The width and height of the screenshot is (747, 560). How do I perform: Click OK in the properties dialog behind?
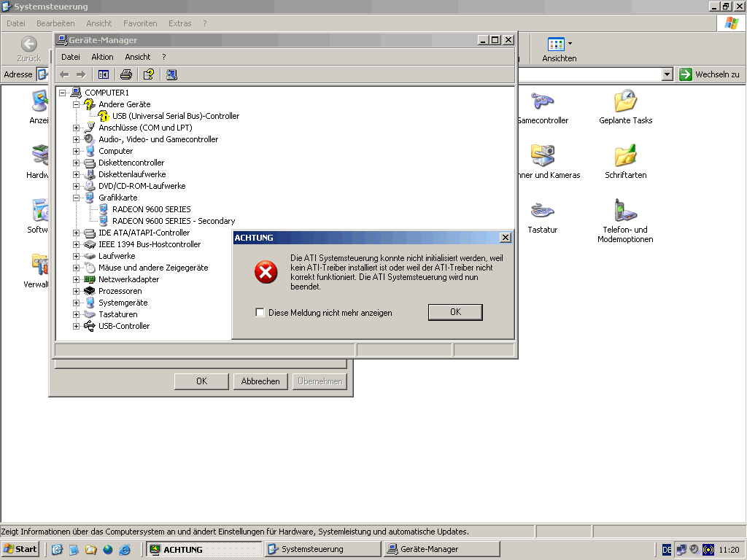point(201,381)
